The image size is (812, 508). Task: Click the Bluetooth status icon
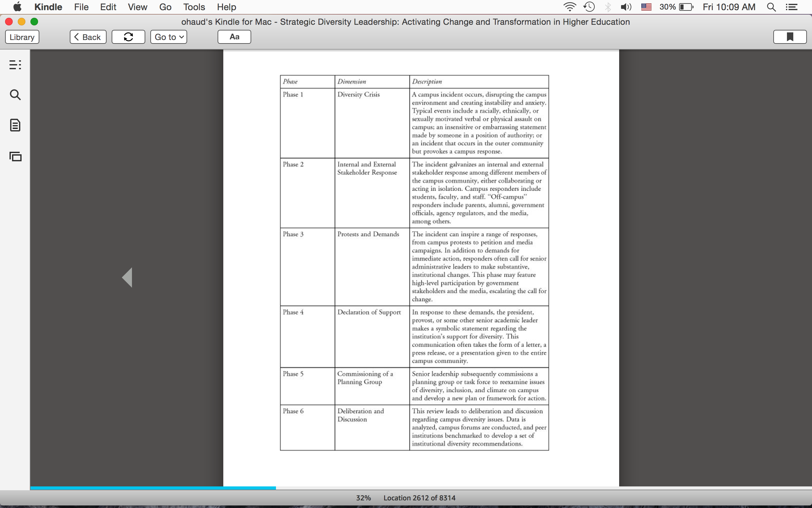(608, 7)
